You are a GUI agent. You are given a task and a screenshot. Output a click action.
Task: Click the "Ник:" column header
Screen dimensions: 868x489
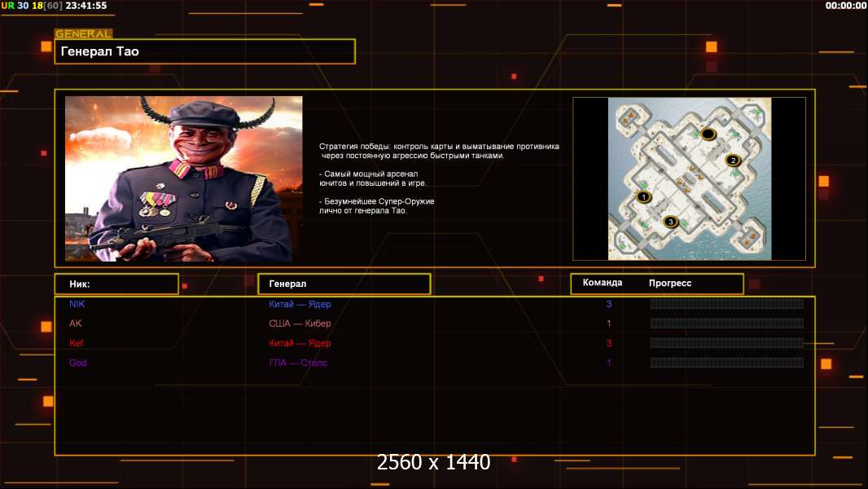pos(116,284)
